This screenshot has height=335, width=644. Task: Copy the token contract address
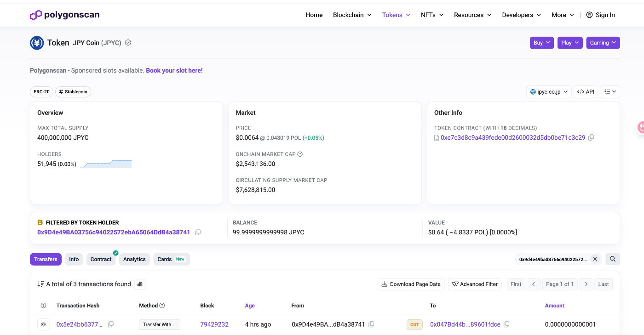[x=592, y=137]
